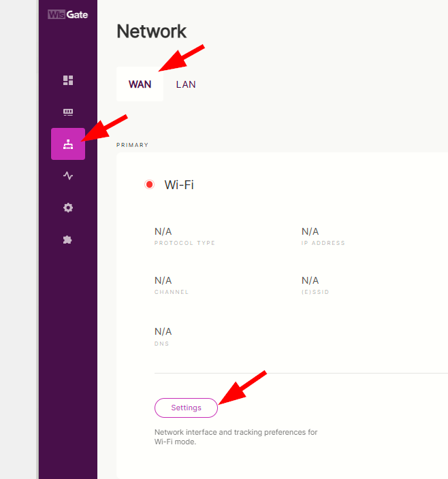This screenshot has height=479, width=448.
Task: Open the gear Settings icon in the sidebar
Action: pyautogui.click(x=68, y=208)
